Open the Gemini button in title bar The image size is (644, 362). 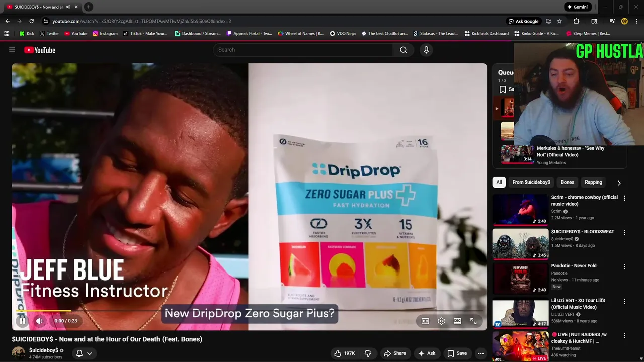(577, 7)
